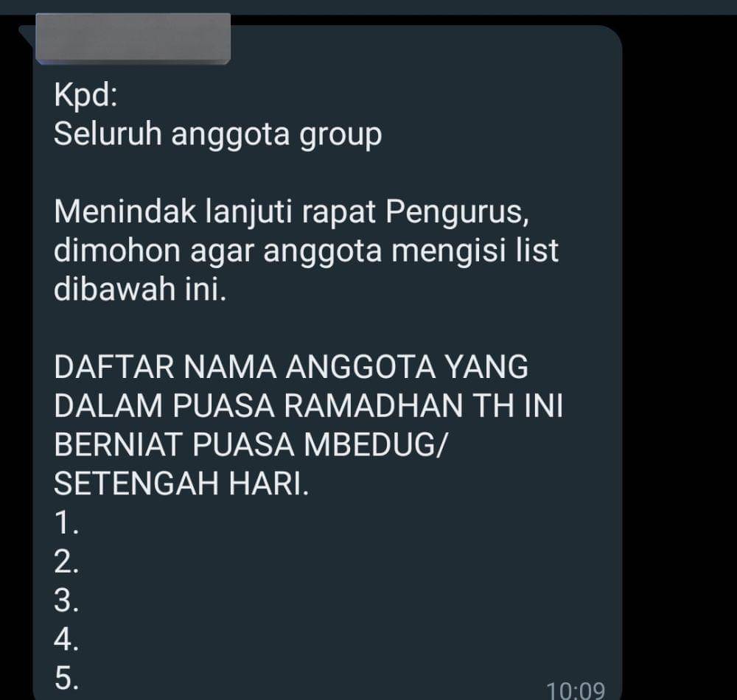Viewport: 737px width, 700px height.
Task: Select list entry number 2
Action: tap(66, 562)
